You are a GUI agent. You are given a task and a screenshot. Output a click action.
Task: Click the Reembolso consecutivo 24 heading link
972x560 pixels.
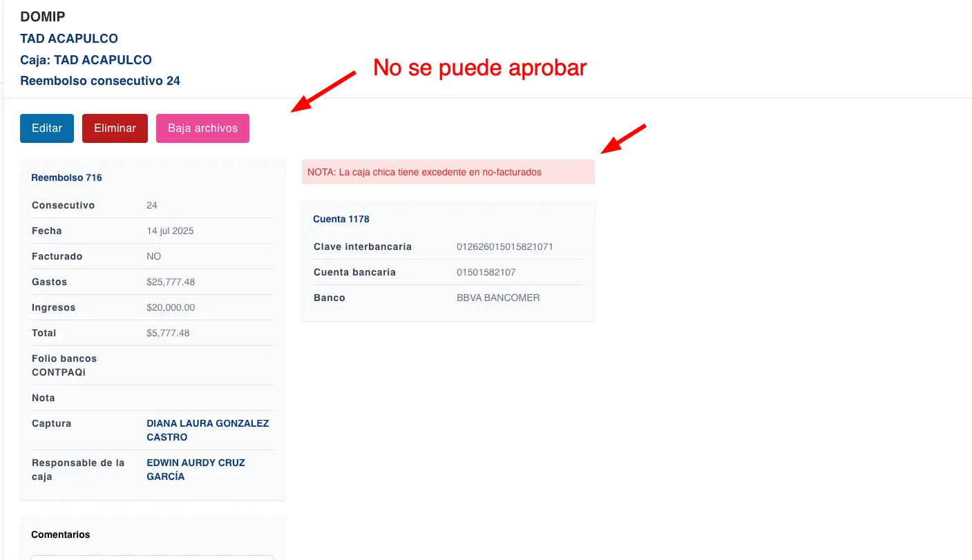click(100, 81)
